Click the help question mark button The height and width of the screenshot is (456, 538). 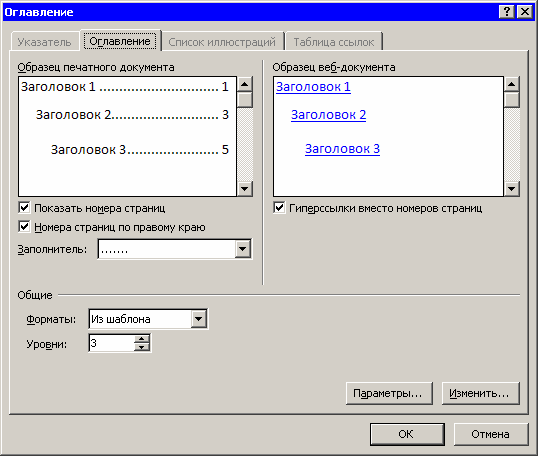507,12
